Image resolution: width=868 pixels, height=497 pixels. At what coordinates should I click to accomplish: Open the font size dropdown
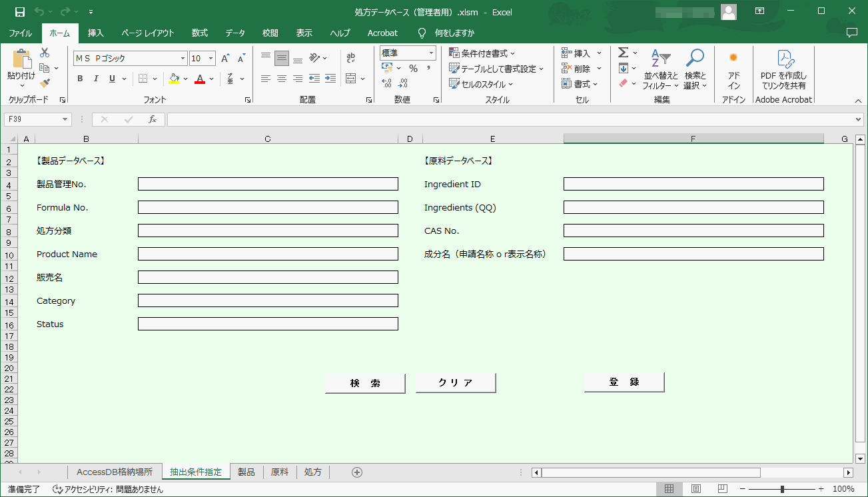click(x=211, y=59)
